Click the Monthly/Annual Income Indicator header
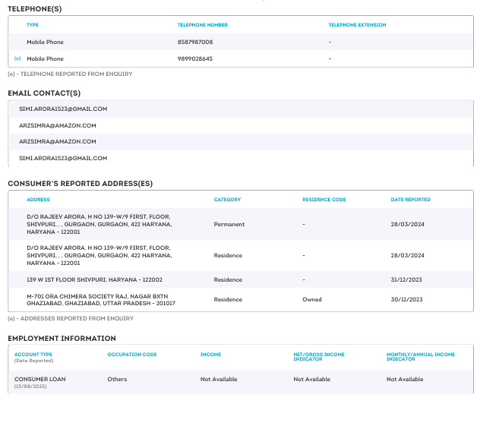The image size is (480, 448). [420, 357]
